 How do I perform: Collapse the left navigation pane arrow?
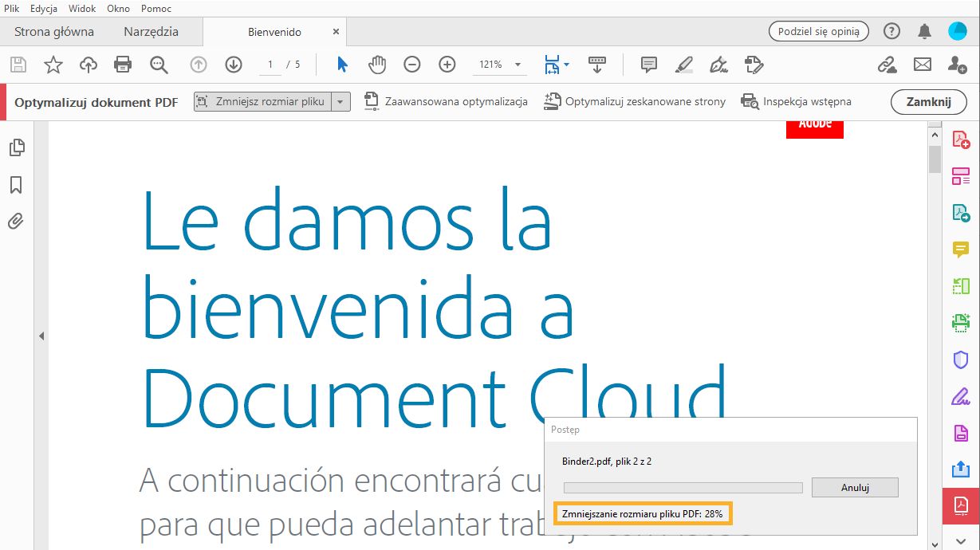(x=40, y=336)
